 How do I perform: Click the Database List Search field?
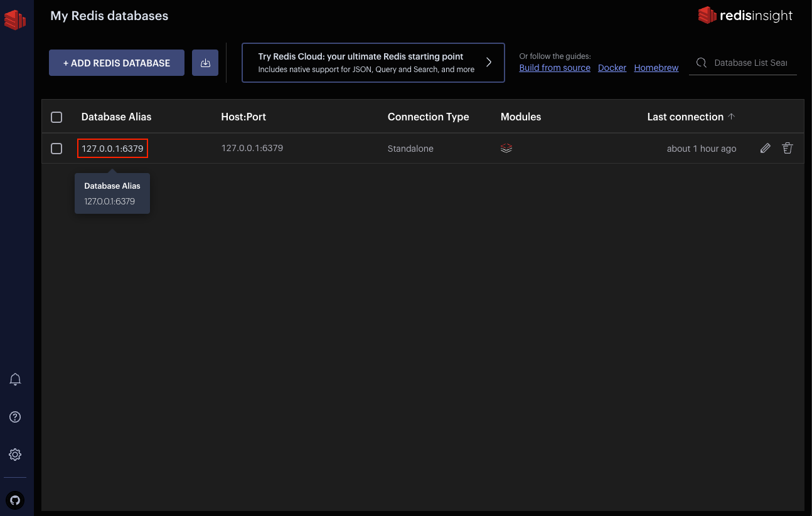750,63
